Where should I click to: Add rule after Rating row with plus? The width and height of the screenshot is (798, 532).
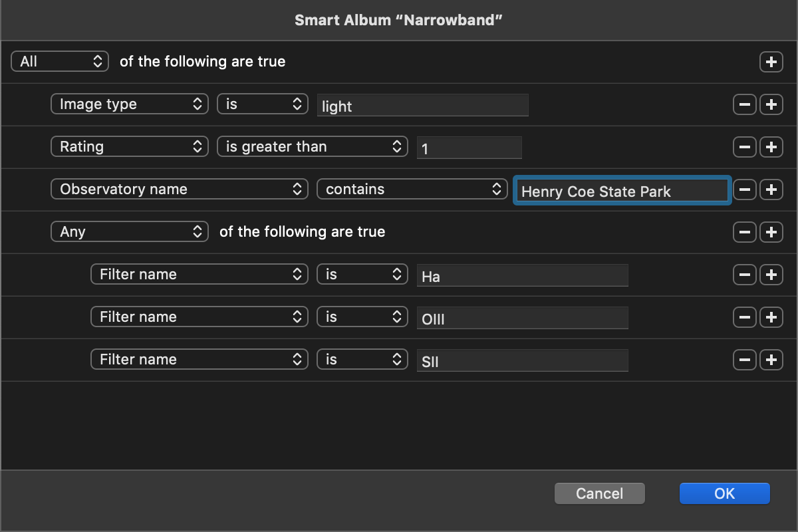[x=771, y=147]
